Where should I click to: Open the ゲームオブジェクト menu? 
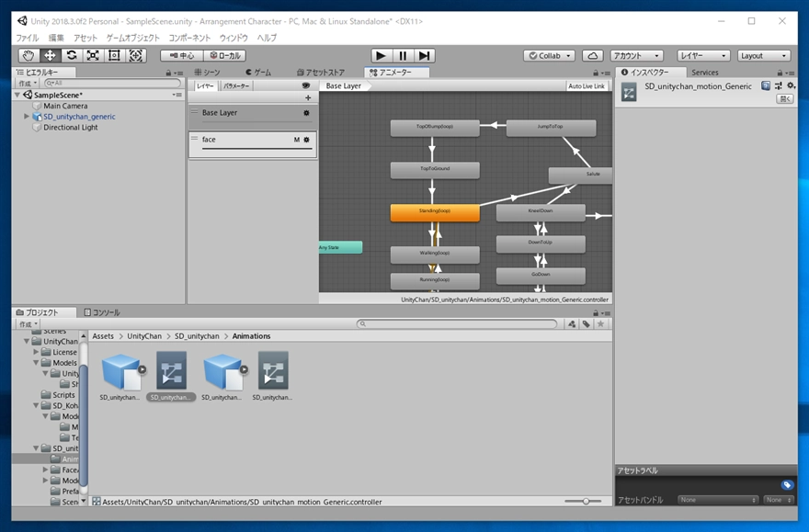pos(133,38)
